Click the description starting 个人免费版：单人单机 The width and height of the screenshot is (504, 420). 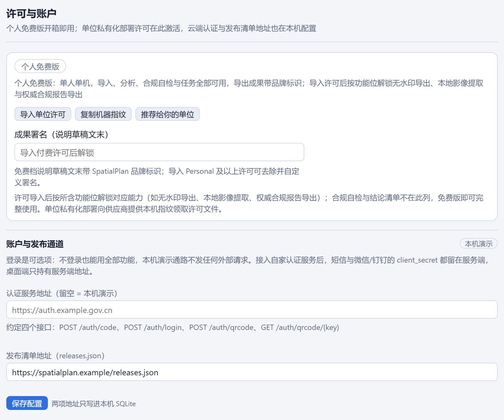[249, 89]
